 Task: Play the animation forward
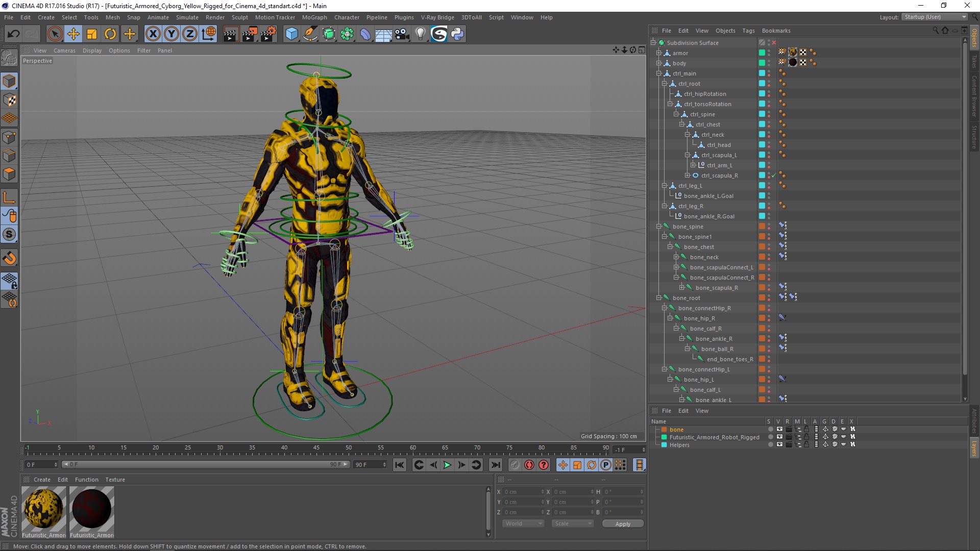[447, 465]
